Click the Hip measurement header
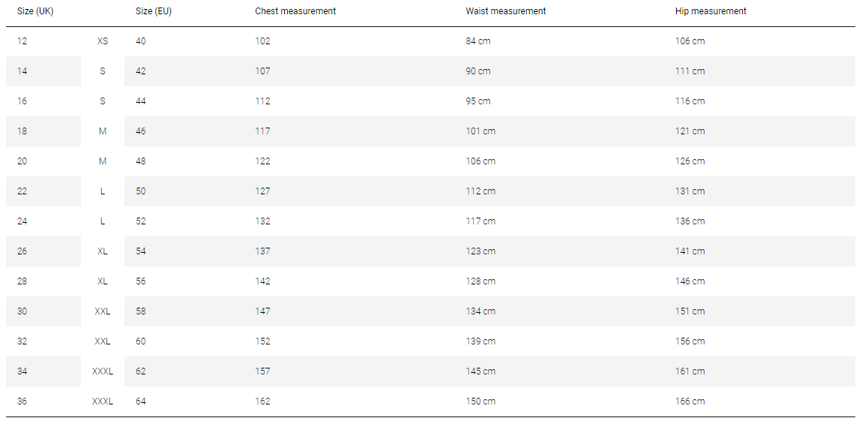 pyautogui.click(x=711, y=11)
